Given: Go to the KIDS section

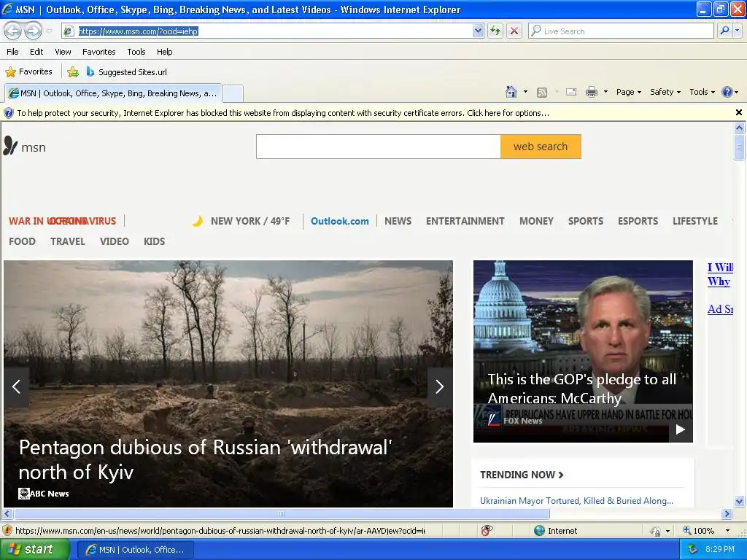Looking at the screenshot, I should [x=155, y=241].
